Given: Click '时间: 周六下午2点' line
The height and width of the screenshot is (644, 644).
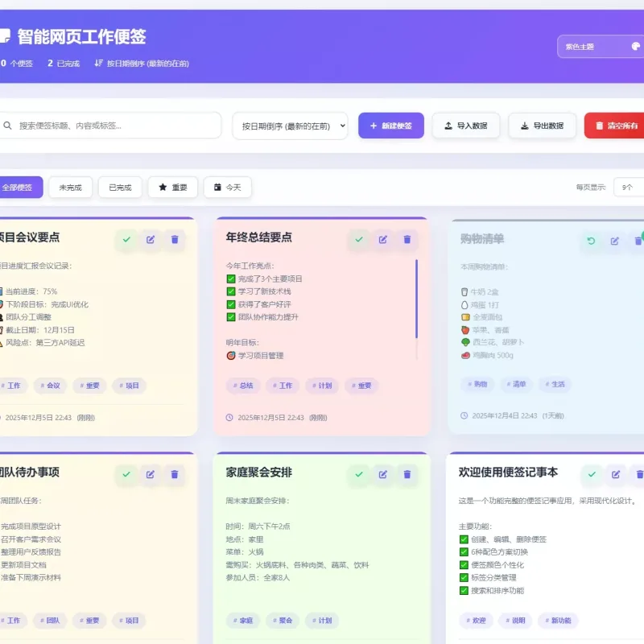Looking at the screenshot, I should [x=258, y=526].
